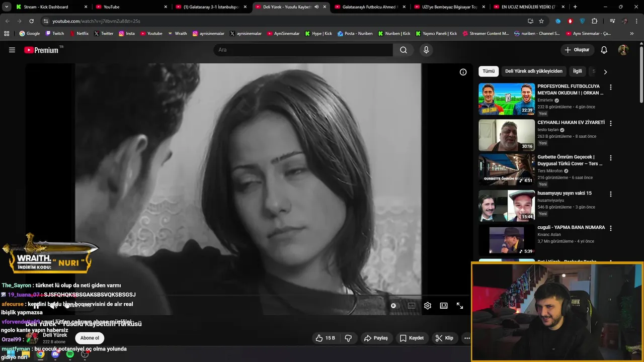
Task: Share the video via Paylaş
Action: [x=376, y=338]
